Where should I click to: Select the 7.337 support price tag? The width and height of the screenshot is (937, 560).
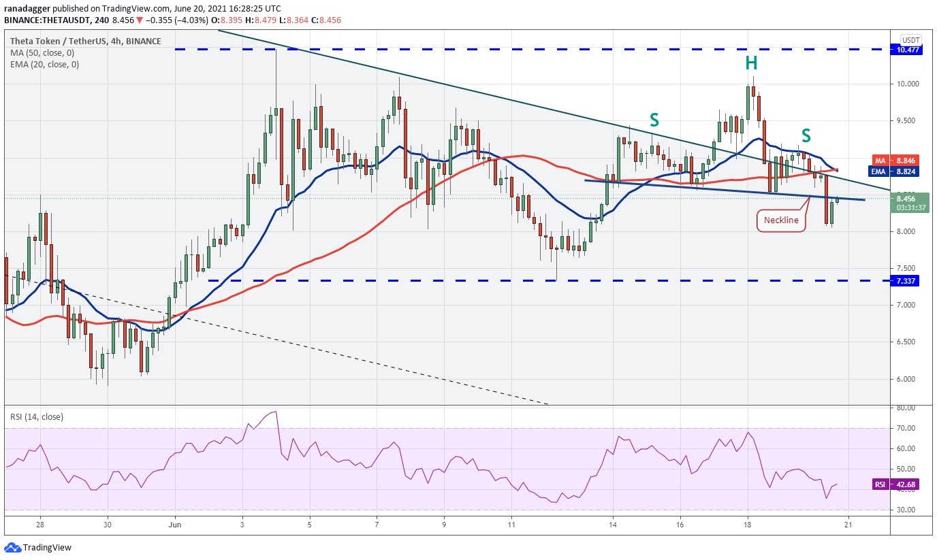tap(906, 280)
